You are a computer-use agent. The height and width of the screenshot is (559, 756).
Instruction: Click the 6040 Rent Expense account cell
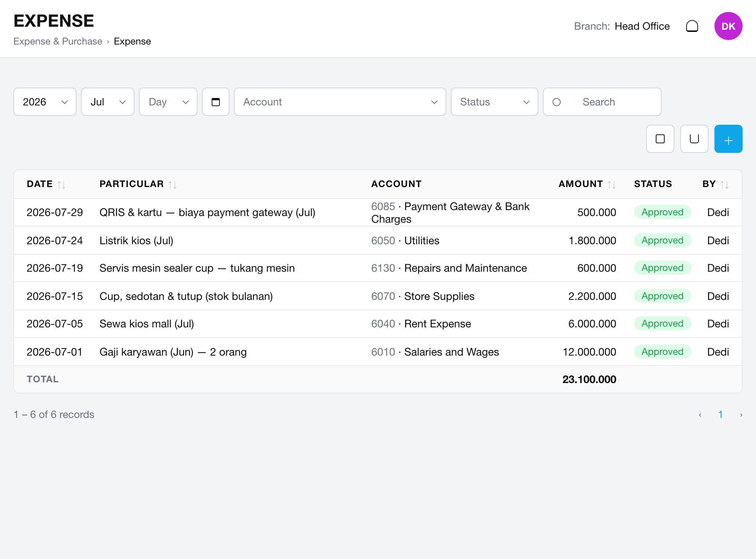coord(421,324)
